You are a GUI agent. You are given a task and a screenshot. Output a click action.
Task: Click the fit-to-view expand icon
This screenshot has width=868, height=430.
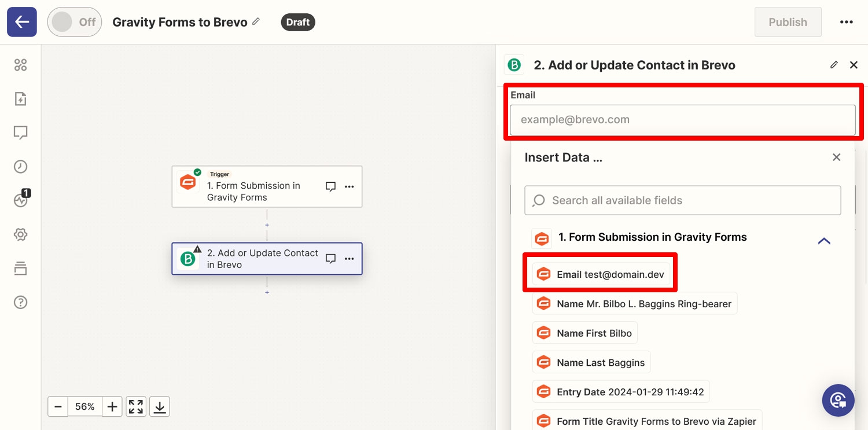136,407
